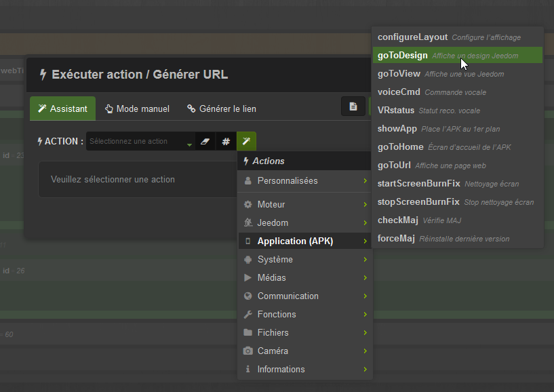Click the document icon button
The height and width of the screenshot is (392, 554).
[353, 106]
